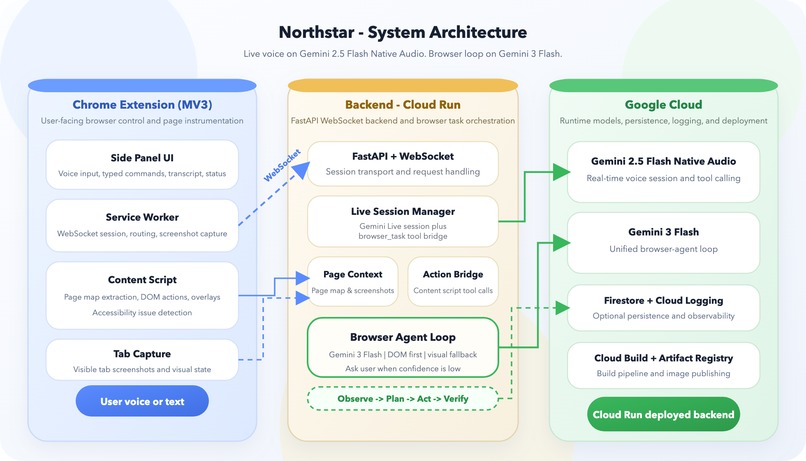The width and height of the screenshot is (806, 461).
Task: Click 'Real-time voice session and tool calling' text
Action: pyautogui.click(x=663, y=178)
